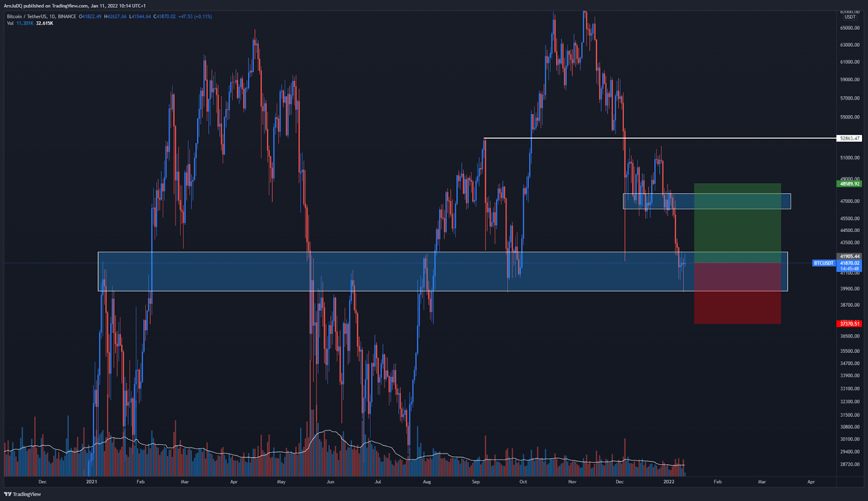Click the green 48589.92 take-profit price label
Viewport: 868px width, 501px height.
(850, 184)
